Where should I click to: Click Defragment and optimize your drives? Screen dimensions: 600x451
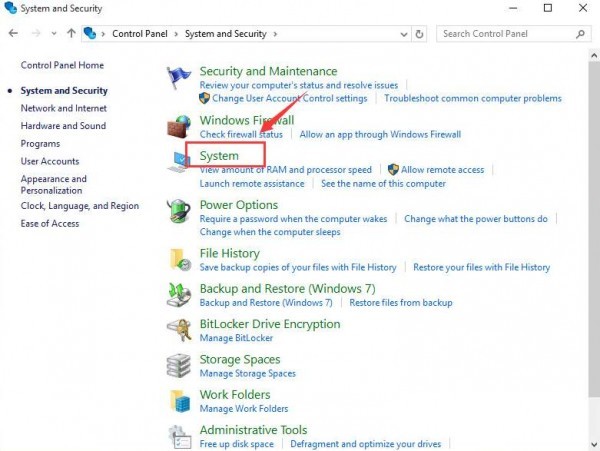pos(365,444)
